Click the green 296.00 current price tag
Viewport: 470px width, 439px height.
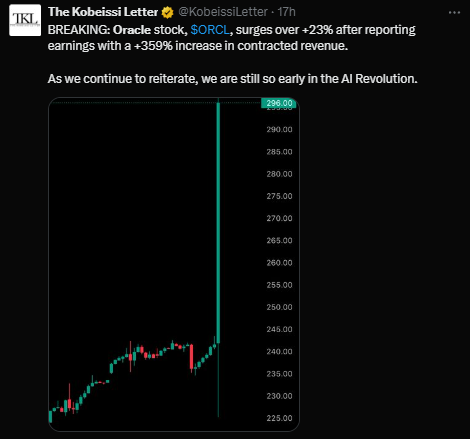[x=279, y=103]
